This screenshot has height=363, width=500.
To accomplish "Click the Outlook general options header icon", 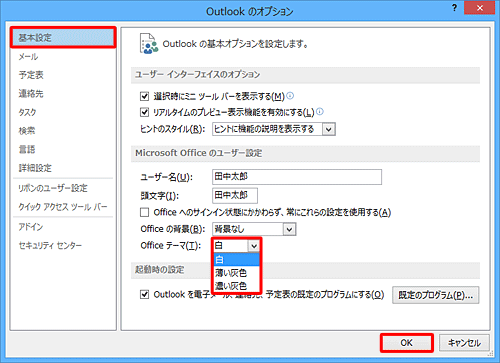I will coord(149,44).
